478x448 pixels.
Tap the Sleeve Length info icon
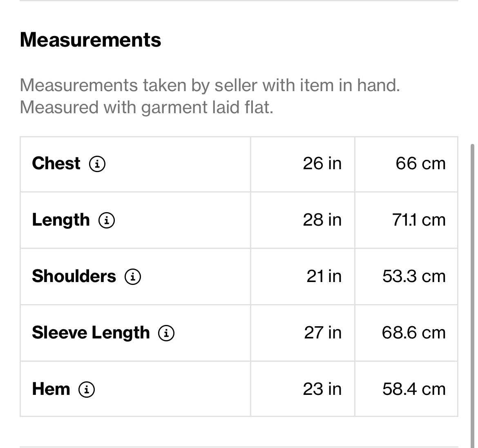point(166,333)
